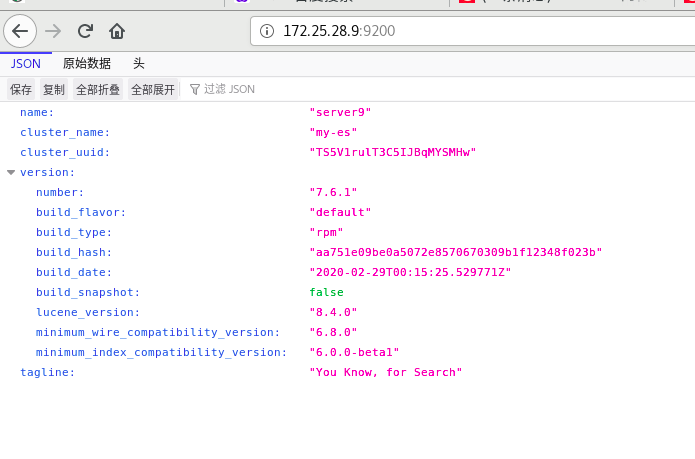The width and height of the screenshot is (695, 459).
Task: Click the 复制 copy button
Action: [54, 89]
